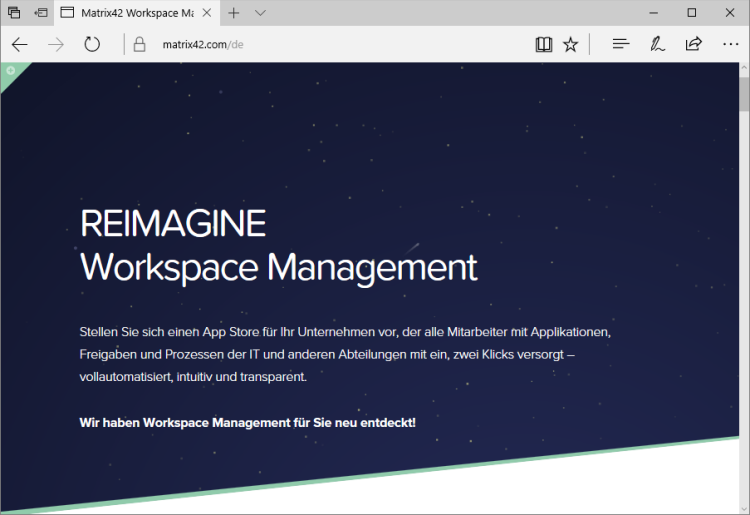Share this page

(693, 44)
